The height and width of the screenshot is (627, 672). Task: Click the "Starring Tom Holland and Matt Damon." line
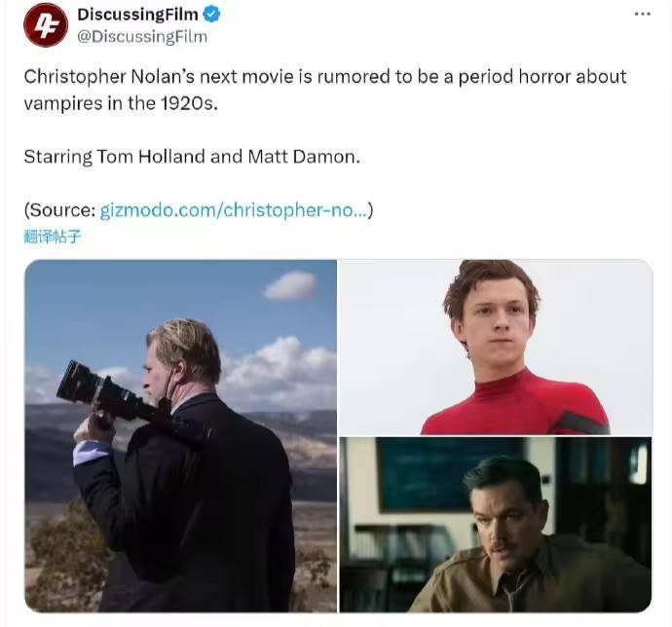pyautogui.click(x=192, y=157)
